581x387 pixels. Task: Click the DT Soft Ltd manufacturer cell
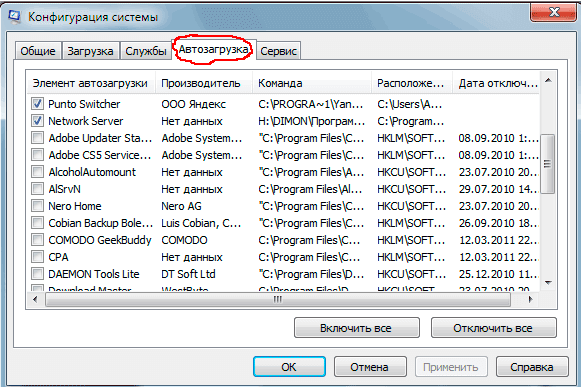188,274
